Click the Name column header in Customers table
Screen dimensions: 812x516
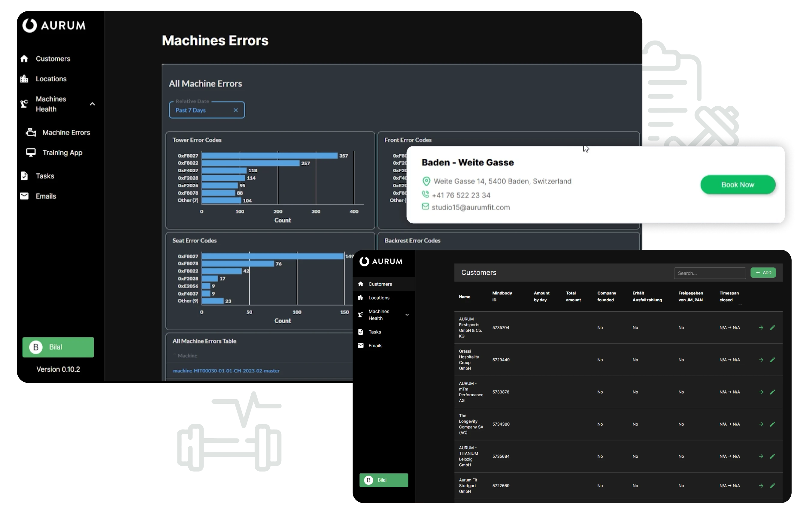click(x=465, y=297)
